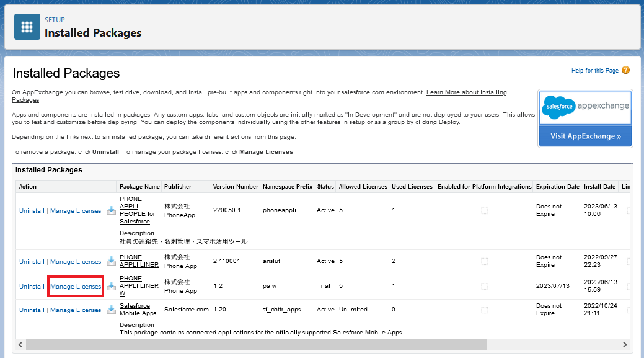This screenshot has width=644, height=358.
Task: Click scroll left arrow of table scrollbar
Action: [20, 344]
